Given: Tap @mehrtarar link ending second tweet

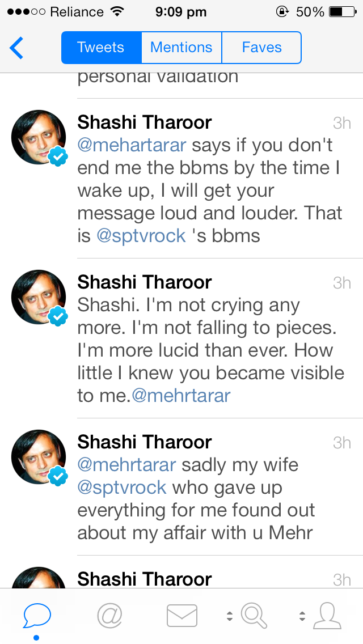Looking at the screenshot, I should point(181,396).
